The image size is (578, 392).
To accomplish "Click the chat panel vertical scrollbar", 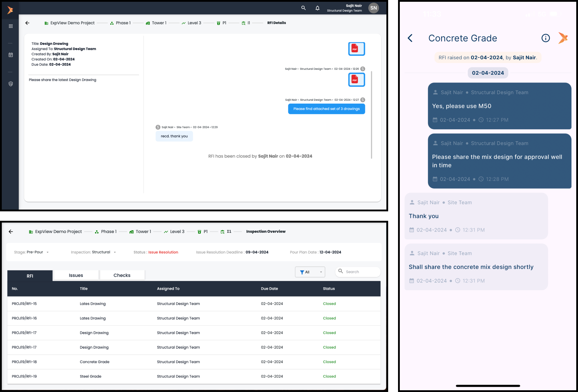I will (x=372, y=115).
